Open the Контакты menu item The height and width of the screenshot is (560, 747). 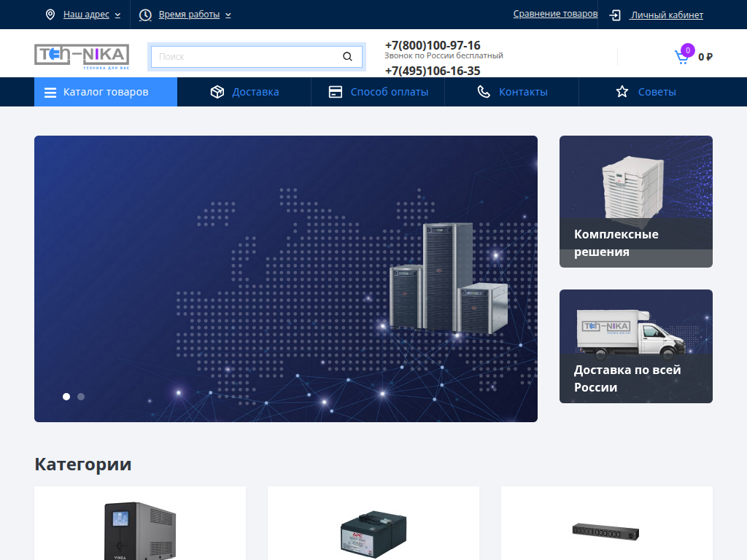[523, 92]
